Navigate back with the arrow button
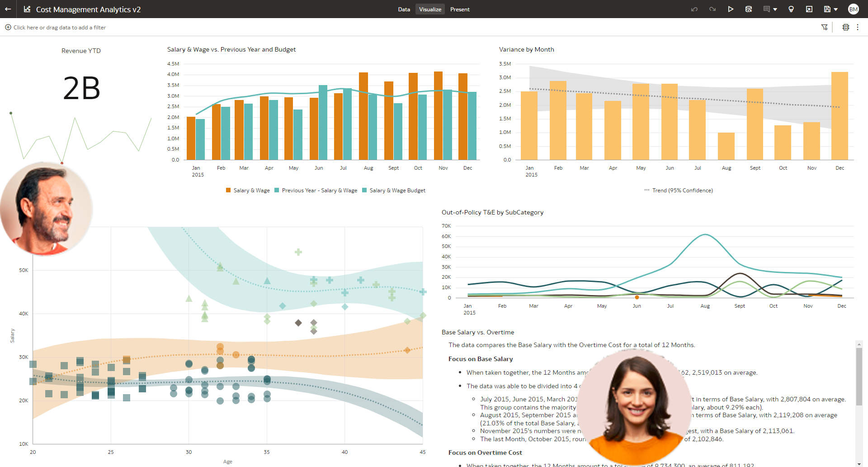 tap(8, 9)
